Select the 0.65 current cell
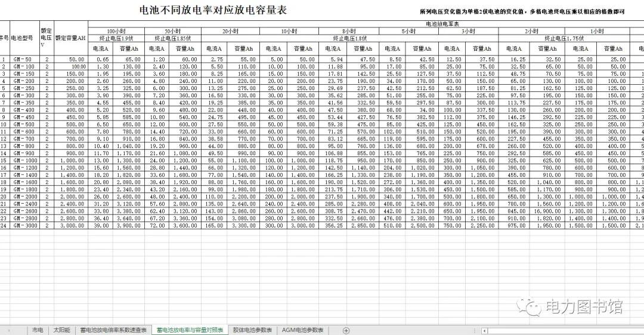644x335 pixels. pyautogui.click(x=101, y=59)
